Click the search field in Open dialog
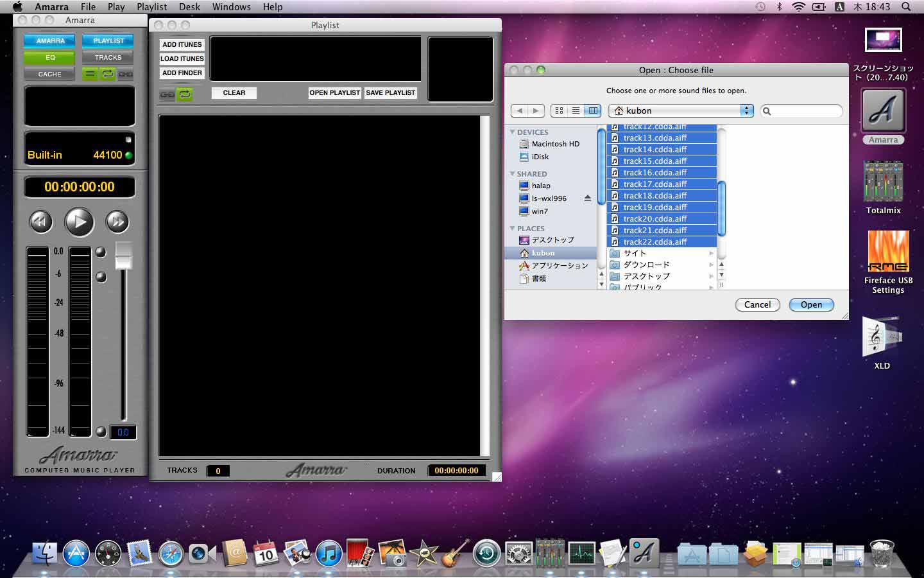This screenshot has width=924, height=578. click(801, 111)
